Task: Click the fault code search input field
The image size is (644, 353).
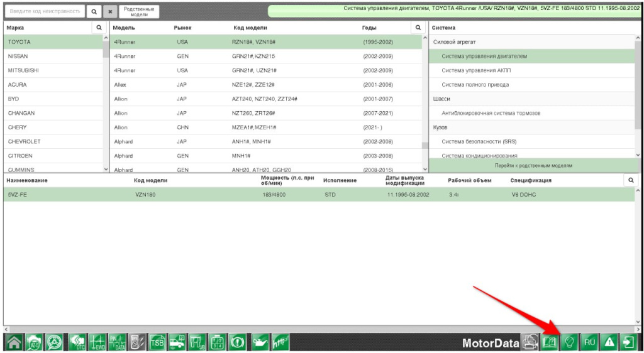Action: click(x=45, y=11)
